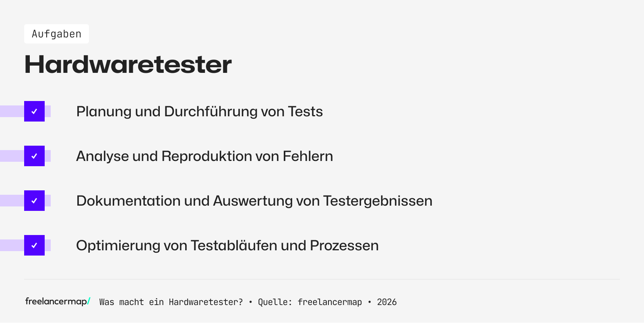Toggle the Analyse und Reproduktion checkbox
The image size is (644, 332).
point(34,156)
